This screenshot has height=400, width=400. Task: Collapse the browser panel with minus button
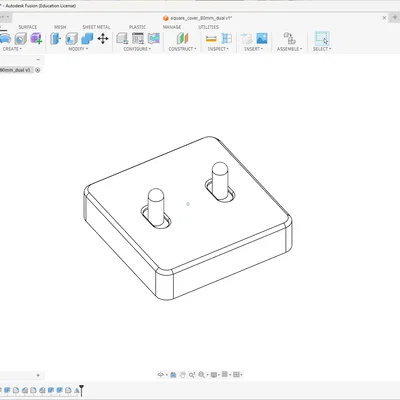(x=38, y=60)
